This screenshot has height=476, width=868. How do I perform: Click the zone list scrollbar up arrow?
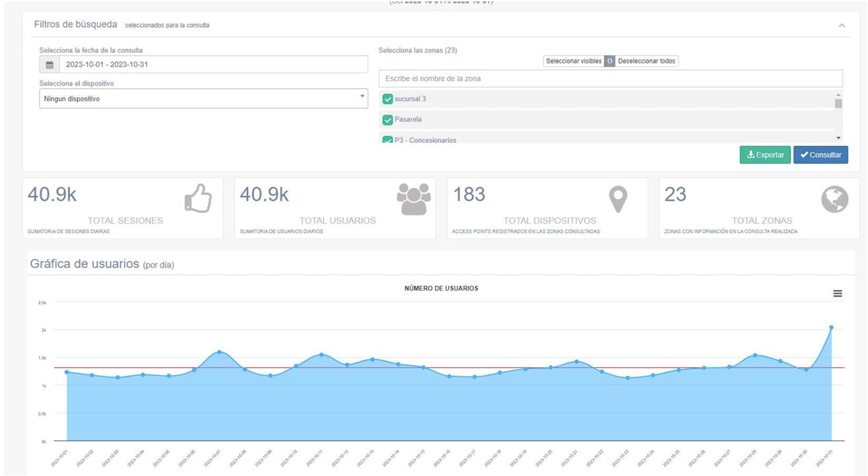(x=838, y=94)
